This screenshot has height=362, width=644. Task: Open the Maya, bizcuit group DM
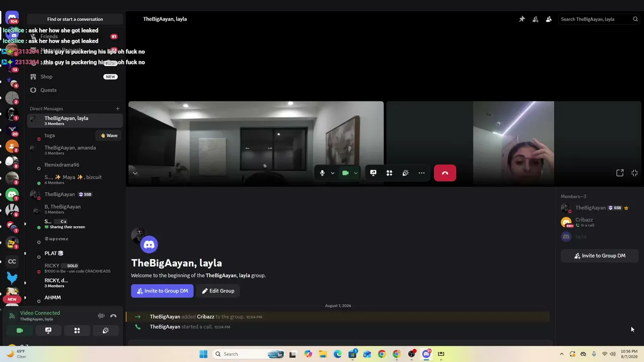(x=75, y=179)
